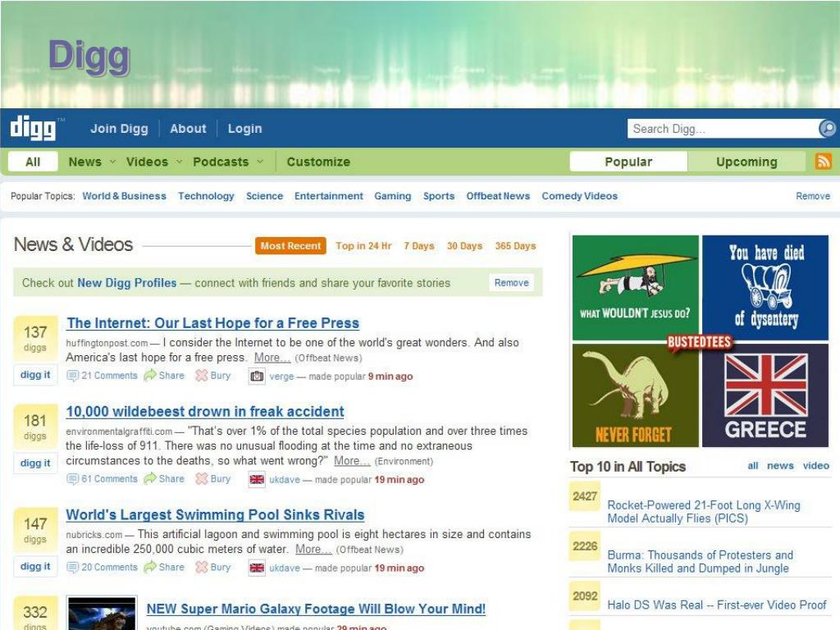Click verge's camera avatar icon
Viewport: 840px width, 630px height.
coord(257,376)
